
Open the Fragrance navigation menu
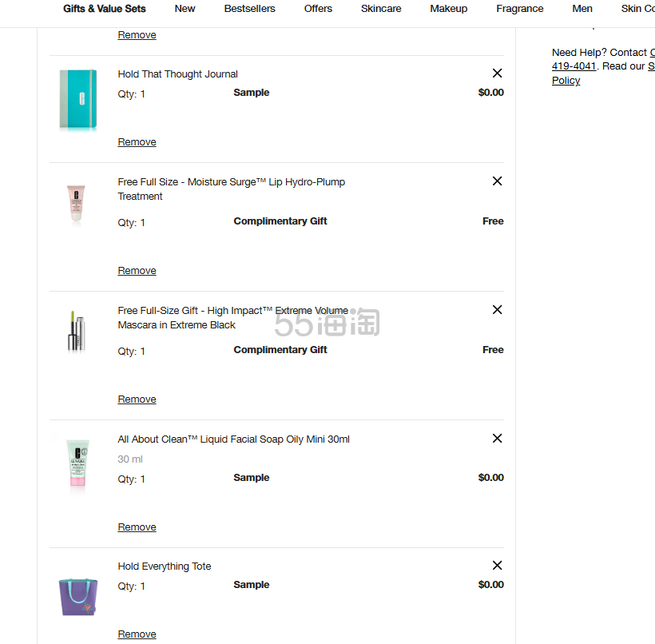(519, 9)
